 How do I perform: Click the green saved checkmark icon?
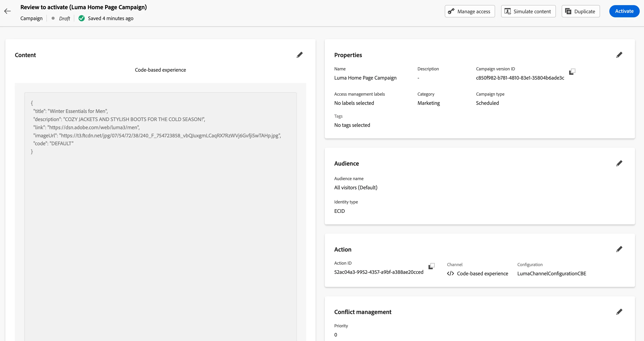(x=82, y=18)
